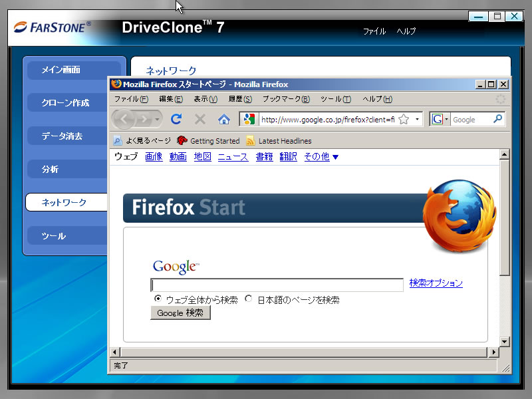Viewport: 532px width, 399px height.
Task: Select データ消去 in DriveClone sidebar
Action: [x=68, y=136]
